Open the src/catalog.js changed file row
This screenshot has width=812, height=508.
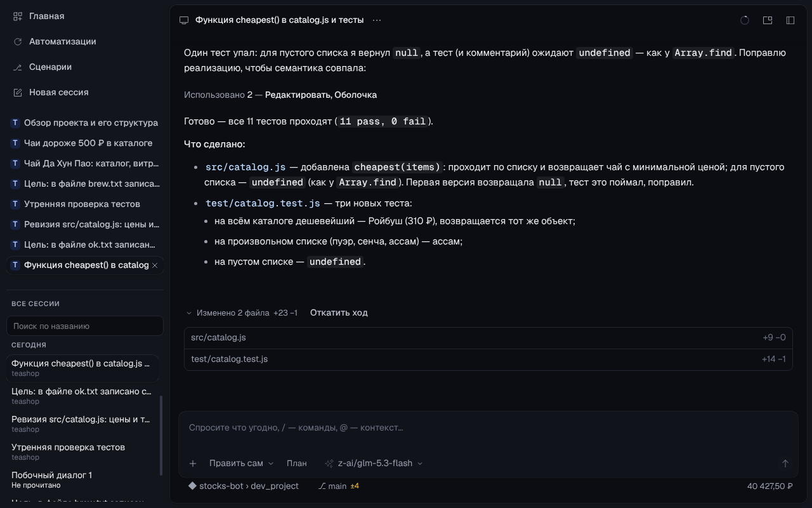click(488, 338)
